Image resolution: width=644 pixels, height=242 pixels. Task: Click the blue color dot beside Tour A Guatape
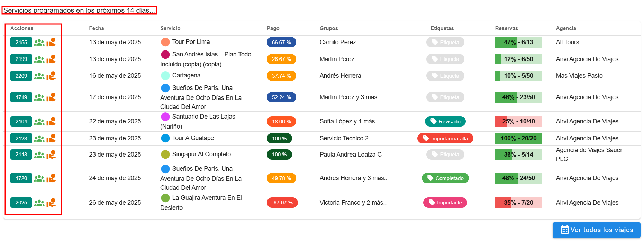165,138
